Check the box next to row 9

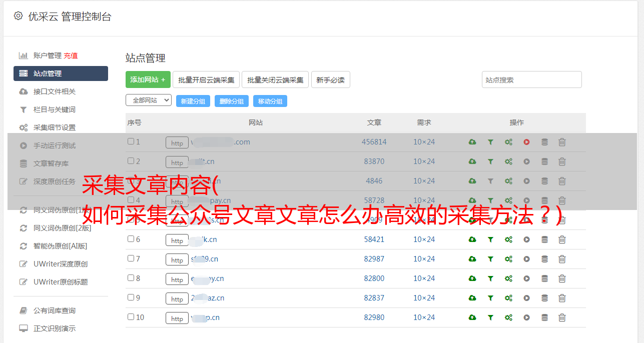(x=131, y=297)
